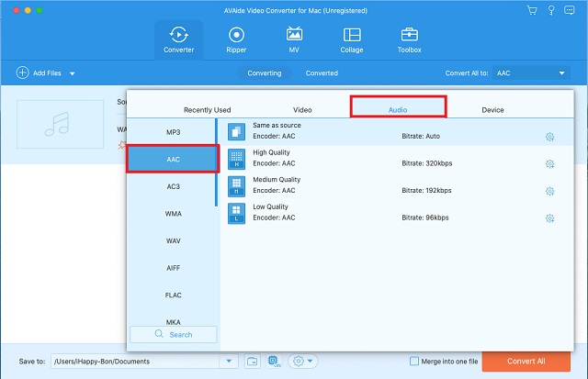588x379 pixels.
Task: Click Bitrate: 320kbps text
Action: (426, 163)
